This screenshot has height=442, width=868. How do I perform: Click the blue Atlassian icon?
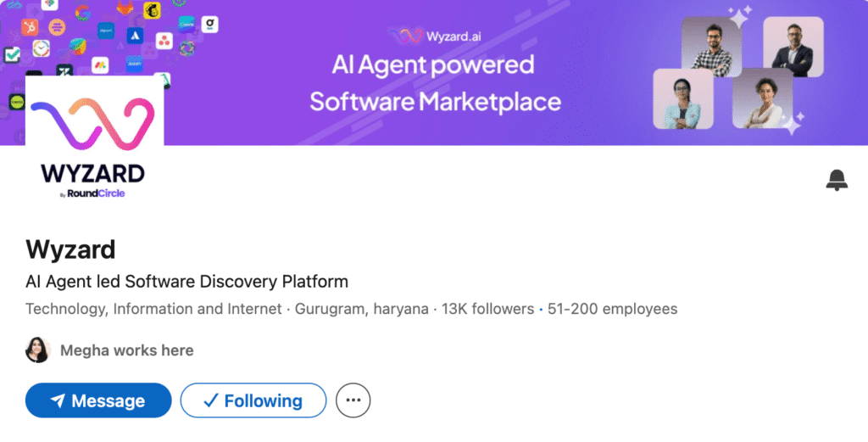(134, 36)
